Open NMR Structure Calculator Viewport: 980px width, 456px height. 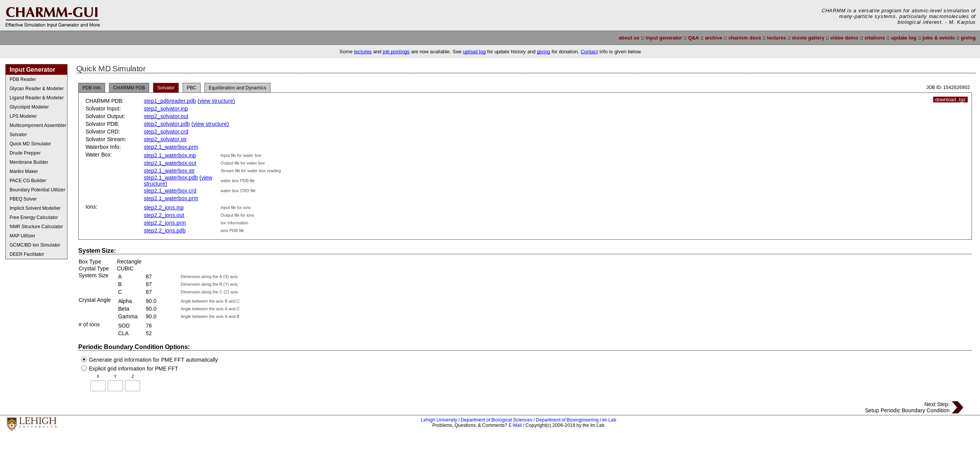tap(36, 227)
